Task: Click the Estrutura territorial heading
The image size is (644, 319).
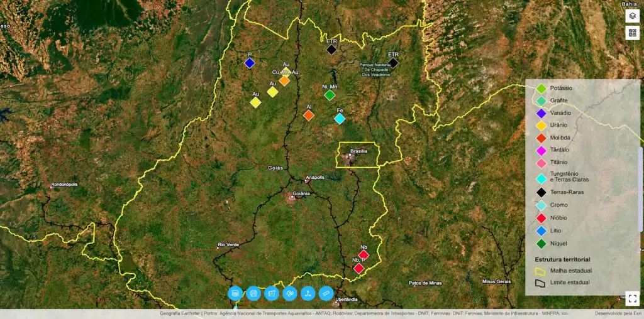Action: (563, 259)
